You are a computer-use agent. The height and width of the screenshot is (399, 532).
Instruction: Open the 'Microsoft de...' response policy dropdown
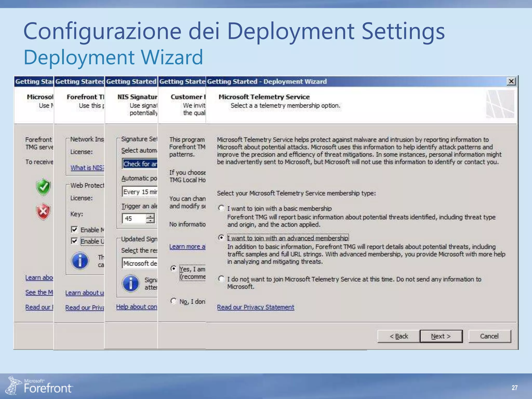pyautogui.click(x=140, y=263)
